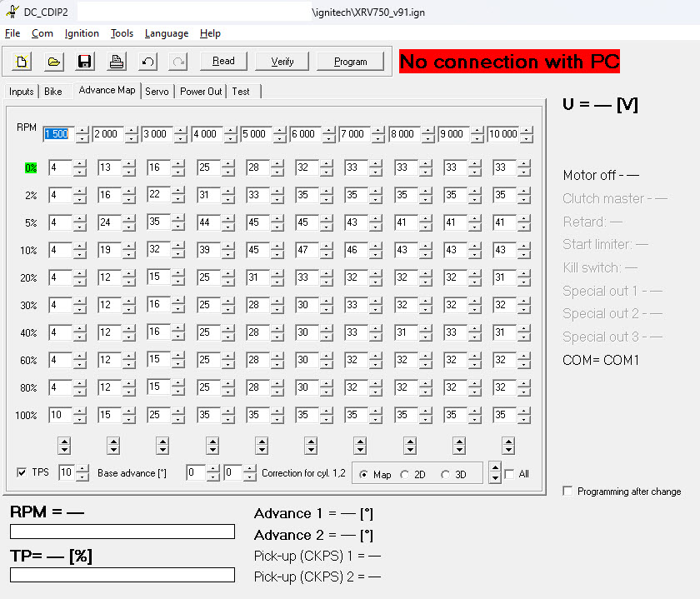Tick Programming after change checkbox
Viewport: 700px width, 599px height.
tap(567, 492)
